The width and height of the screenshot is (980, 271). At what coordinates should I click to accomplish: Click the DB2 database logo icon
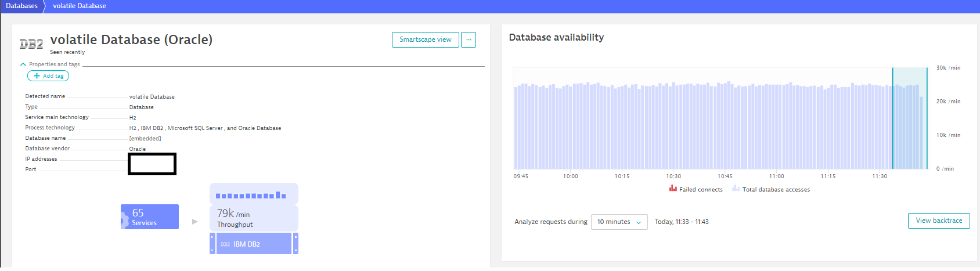31,44
